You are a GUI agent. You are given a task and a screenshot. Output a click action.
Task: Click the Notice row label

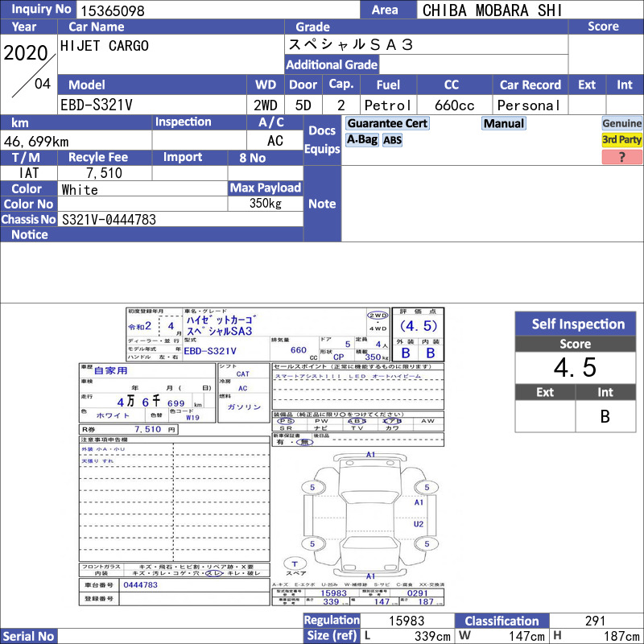[x=30, y=234]
